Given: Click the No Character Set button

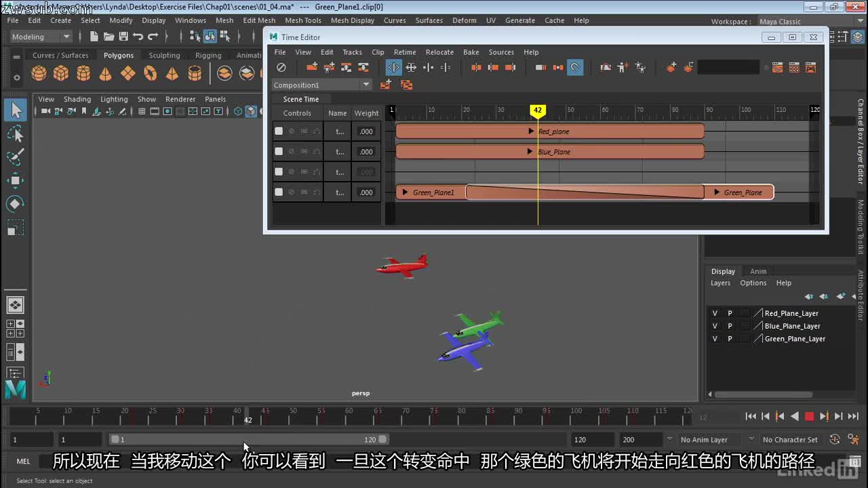Looking at the screenshot, I should click(x=789, y=439).
